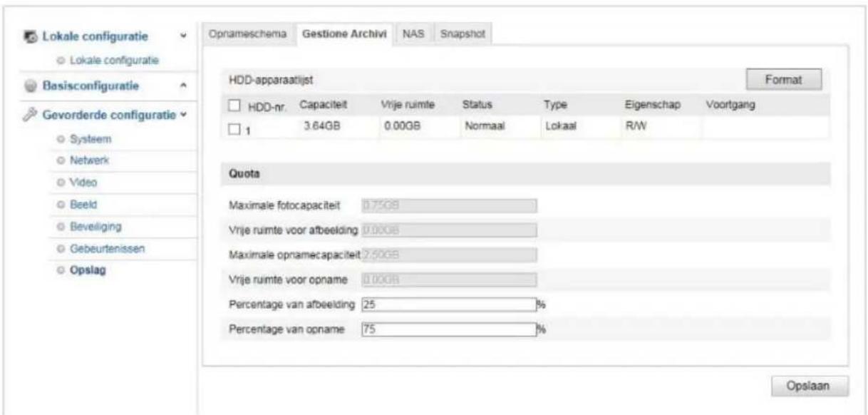Viewport: 868px width, 415px height.
Task: Collapse the Gevorderde configuratie section chevron
Action: click(x=184, y=114)
